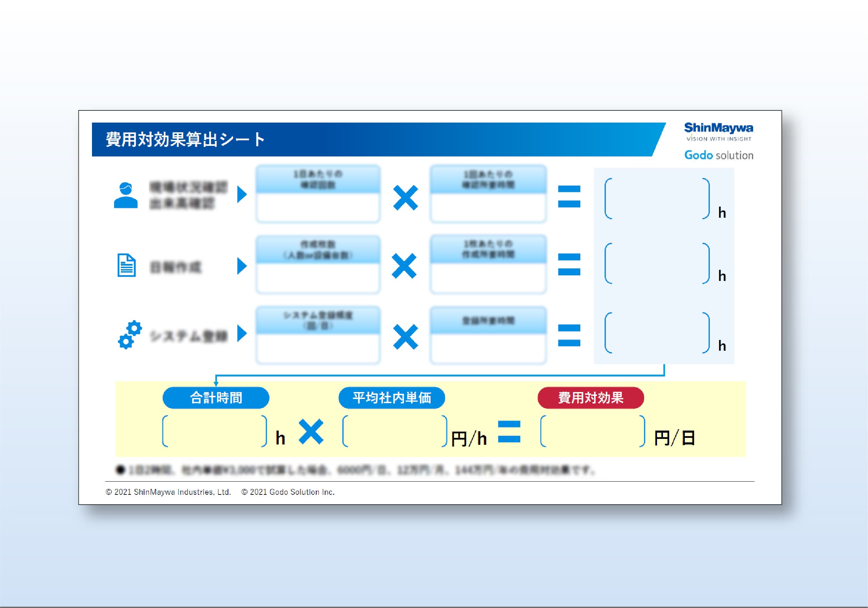Click the Godo solution logo
Image resolution: width=868 pixels, height=608 pixels.
tap(718, 155)
